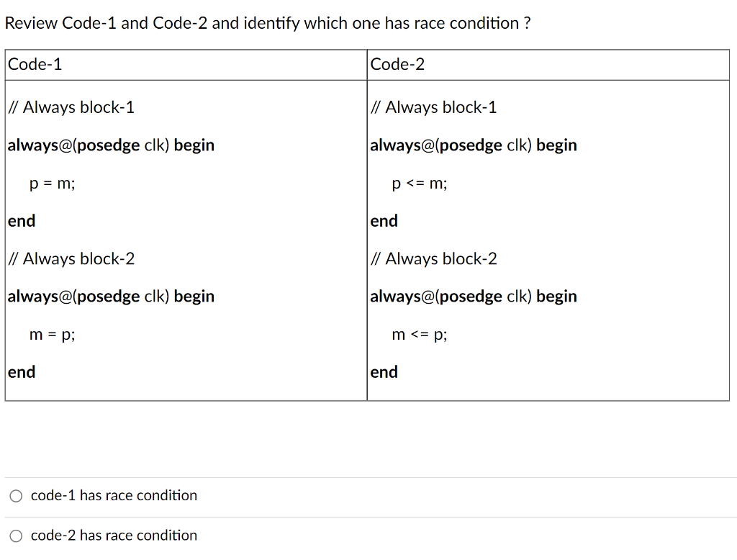The width and height of the screenshot is (737, 560).
Task: Click the first always@(posedge clk) line in Code-1
Action: (x=111, y=145)
